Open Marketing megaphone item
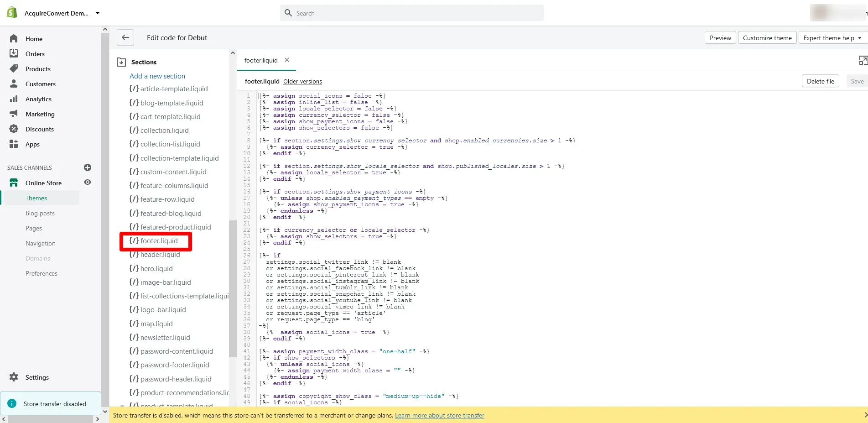Viewport: 868px width, 423px height. click(x=14, y=114)
